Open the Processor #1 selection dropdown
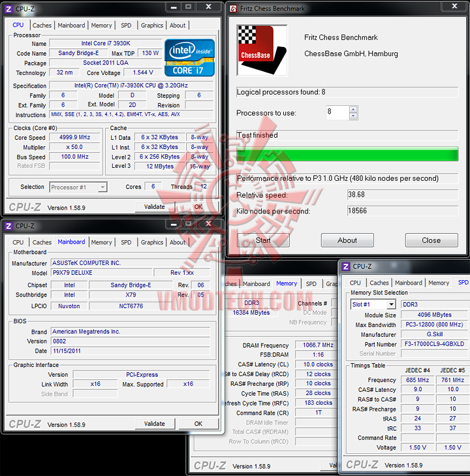Image resolution: width=470 pixels, height=476 pixels. click(102, 187)
